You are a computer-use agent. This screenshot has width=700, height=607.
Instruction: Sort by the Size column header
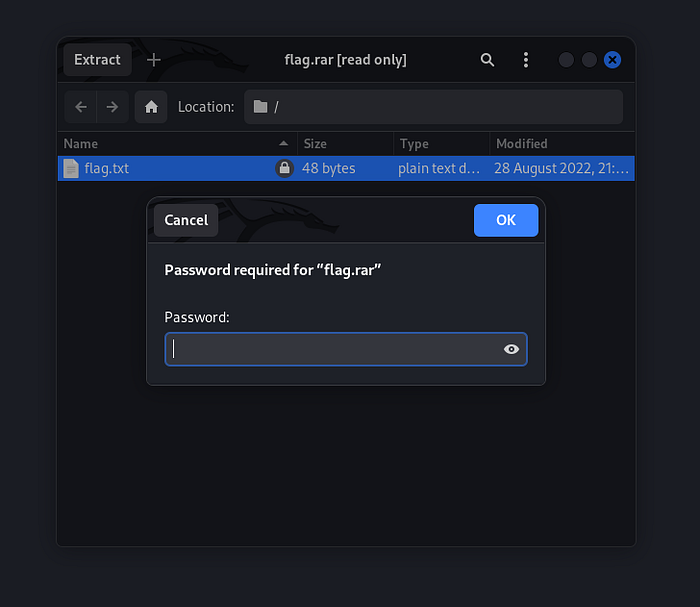tap(343, 144)
